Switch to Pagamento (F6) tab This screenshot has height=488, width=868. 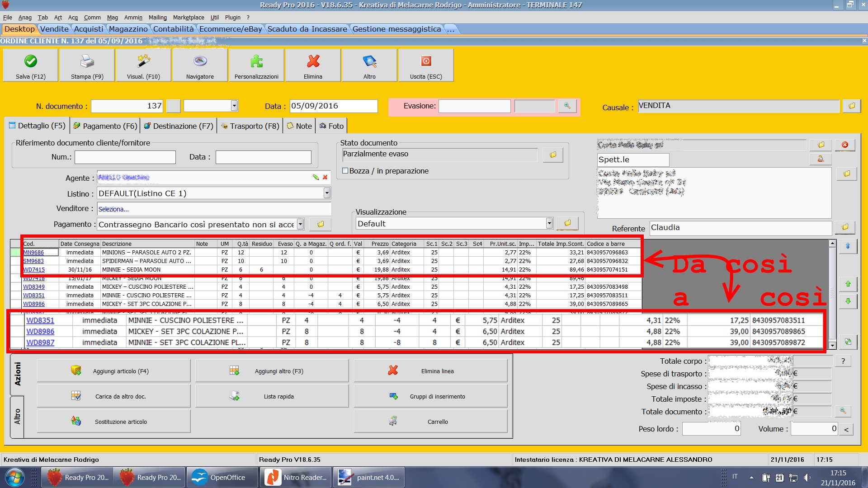[x=105, y=126]
